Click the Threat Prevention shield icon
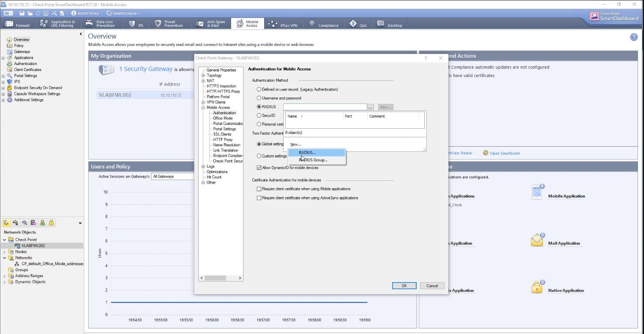The image size is (644, 334). pos(158,24)
